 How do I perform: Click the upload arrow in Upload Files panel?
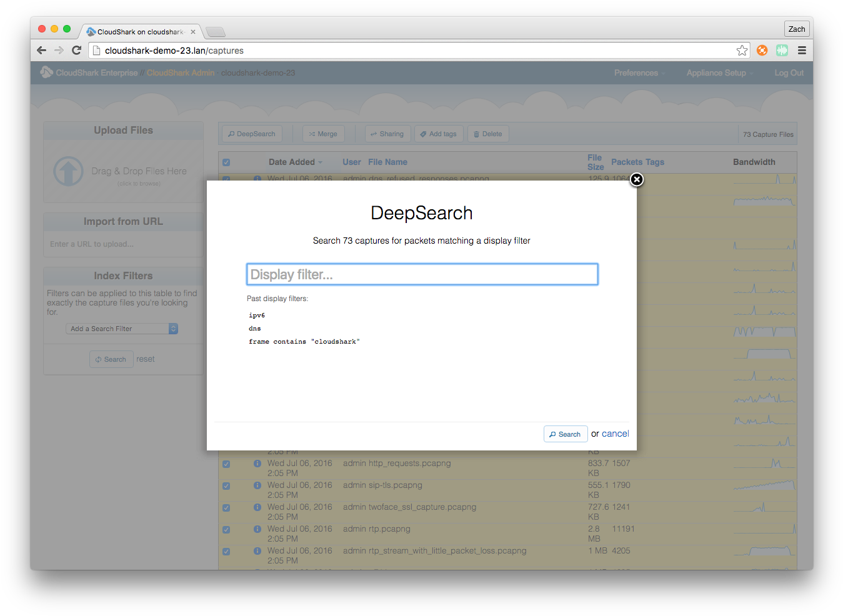pyautogui.click(x=68, y=170)
